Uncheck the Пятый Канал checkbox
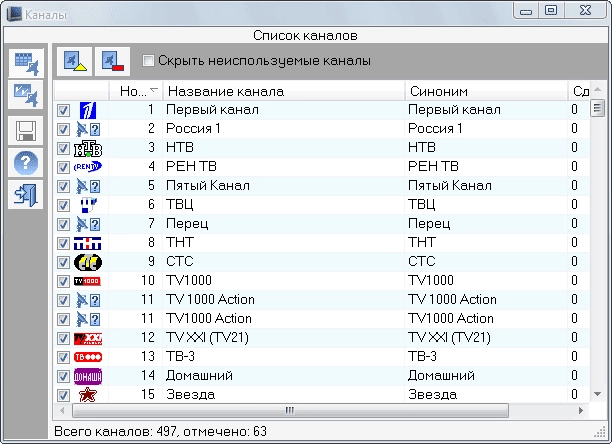612x444 pixels. (63, 186)
